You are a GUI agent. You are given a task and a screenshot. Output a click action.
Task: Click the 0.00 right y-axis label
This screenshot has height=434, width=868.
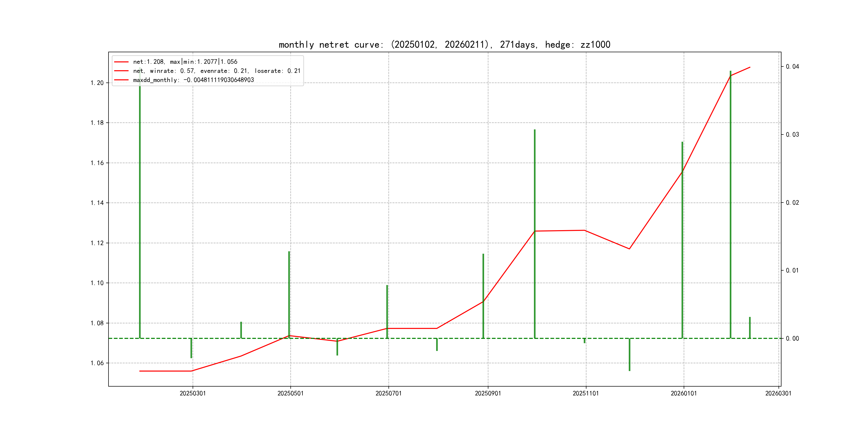point(792,338)
